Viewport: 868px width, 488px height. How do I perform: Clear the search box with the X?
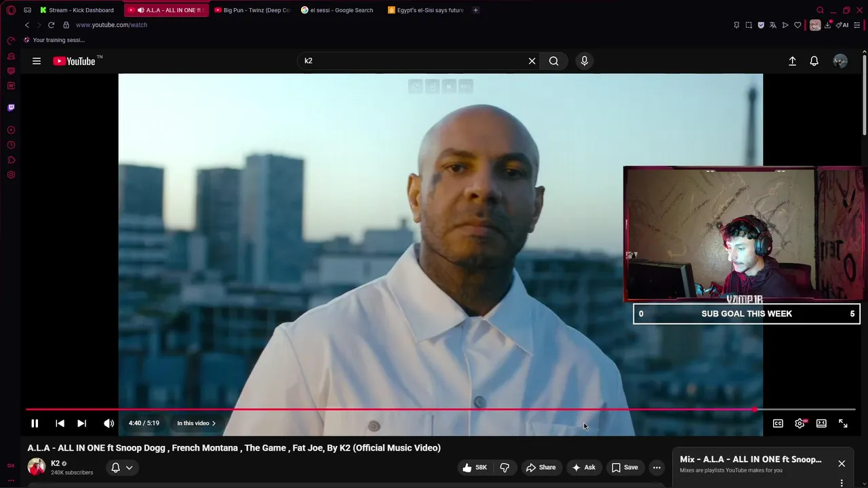coord(532,61)
